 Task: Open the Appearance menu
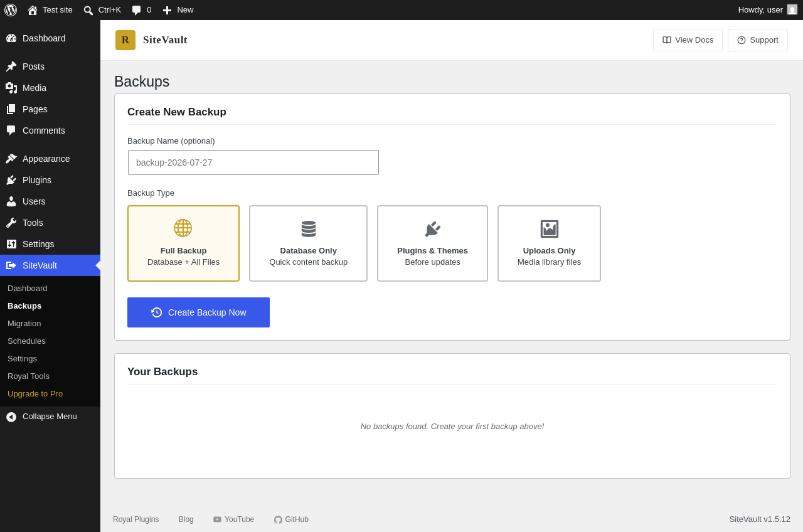tap(50, 159)
